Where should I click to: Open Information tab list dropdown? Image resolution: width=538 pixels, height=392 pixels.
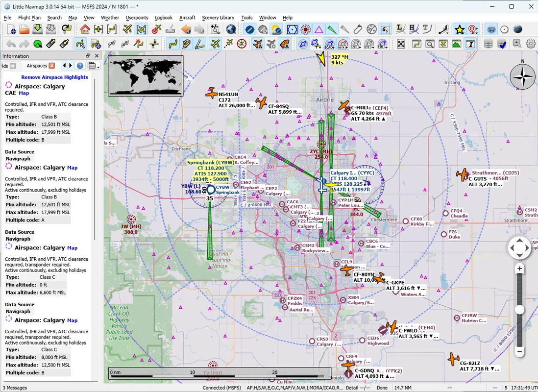click(x=94, y=66)
